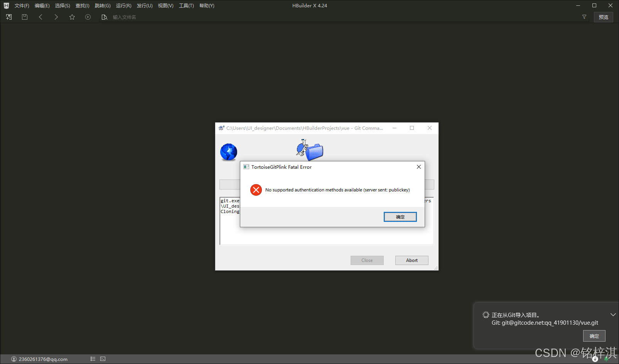Click the spinning loader icon in notification

[486, 315]
